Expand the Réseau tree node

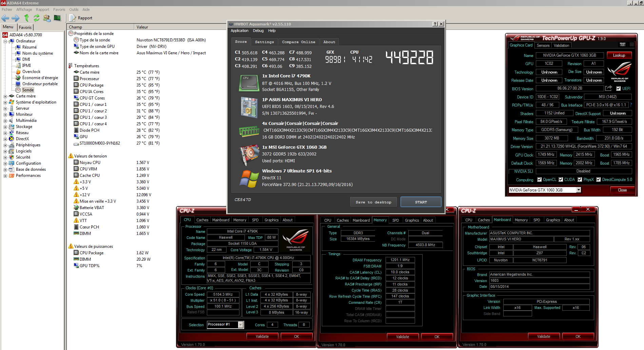click(x=5, y=133)
